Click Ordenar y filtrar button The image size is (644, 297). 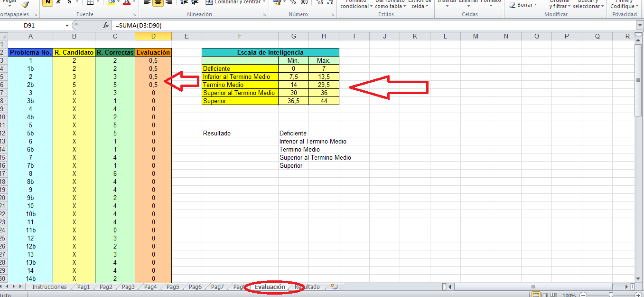560,6
